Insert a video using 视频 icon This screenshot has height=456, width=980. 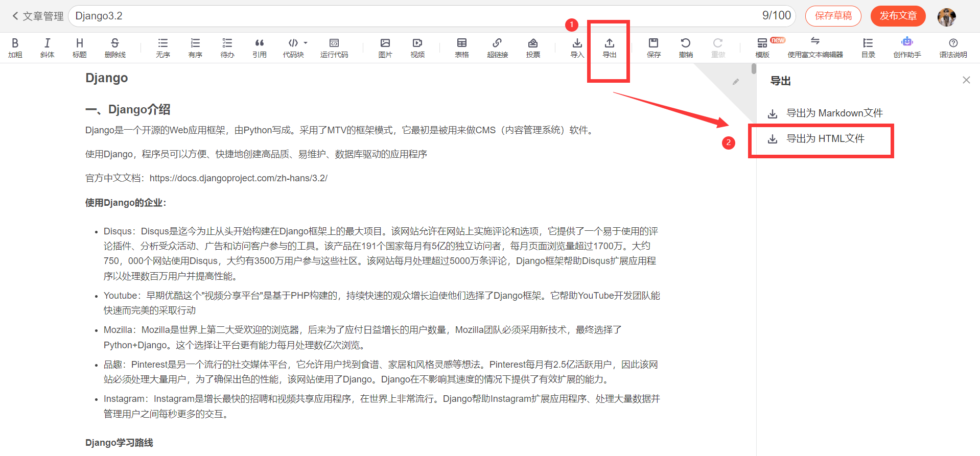(417, 47)
